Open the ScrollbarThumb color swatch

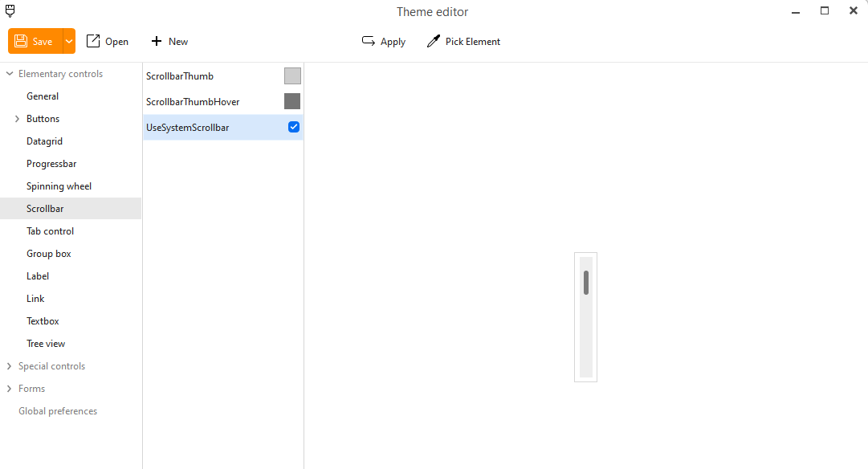point(292,75)
